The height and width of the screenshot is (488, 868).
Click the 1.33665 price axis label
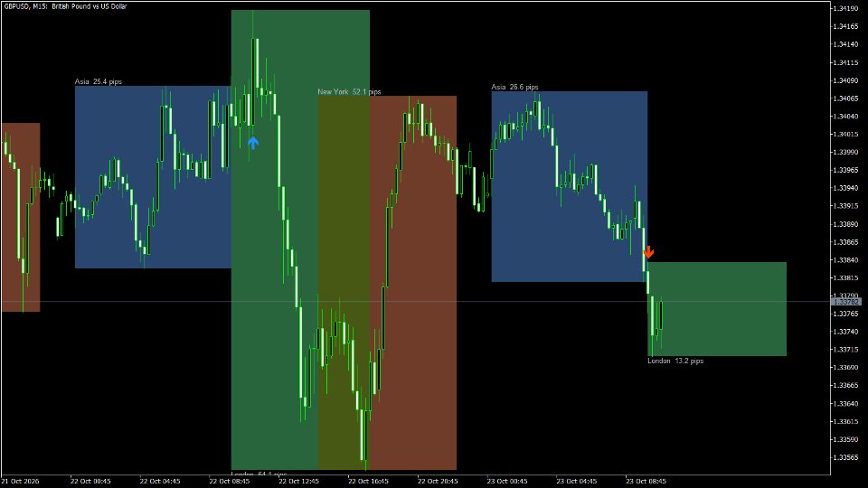[x=846, y=386]
